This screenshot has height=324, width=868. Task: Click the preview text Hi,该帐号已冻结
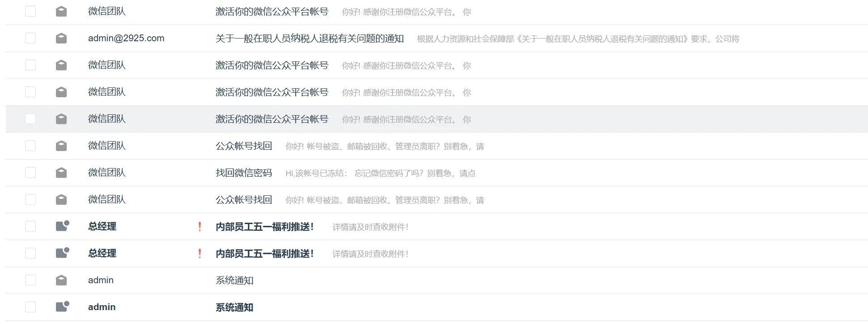(381, 173)
